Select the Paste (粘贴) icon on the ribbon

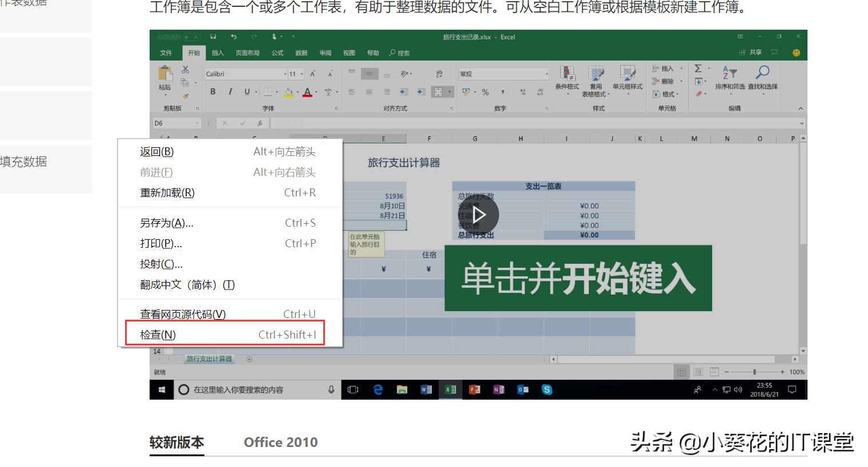click(x=164, y=80)
